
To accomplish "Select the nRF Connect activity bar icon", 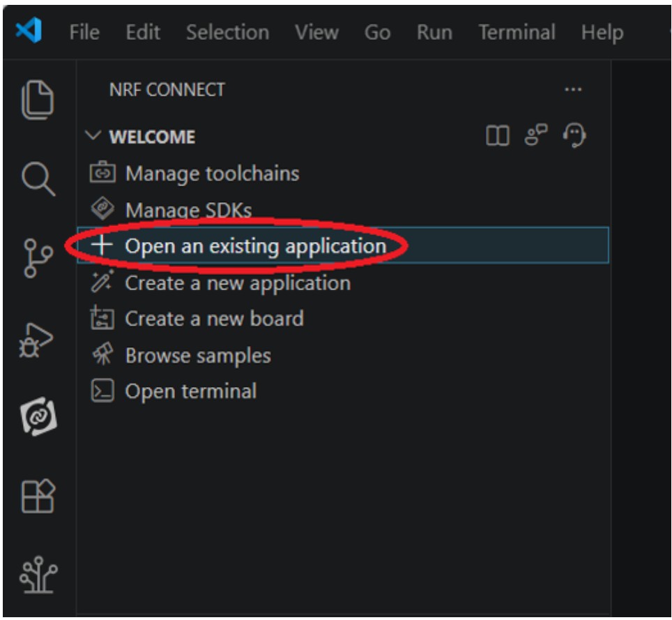I will pyautogui.click(x=38, y=416).
